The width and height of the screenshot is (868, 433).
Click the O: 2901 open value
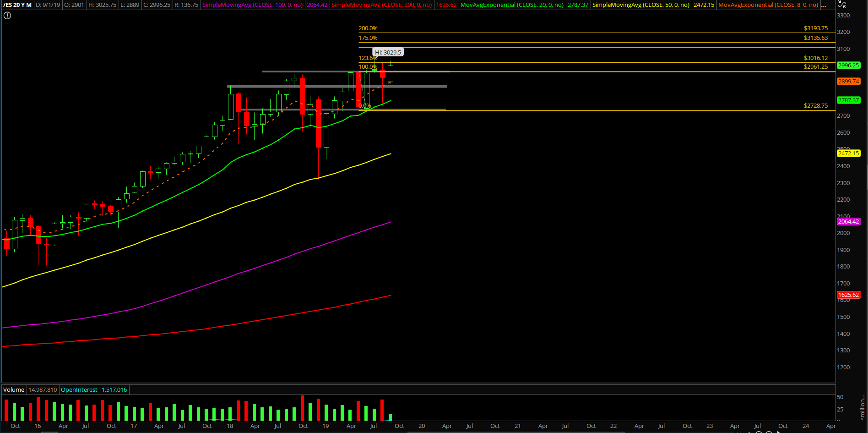coord(74,5)
